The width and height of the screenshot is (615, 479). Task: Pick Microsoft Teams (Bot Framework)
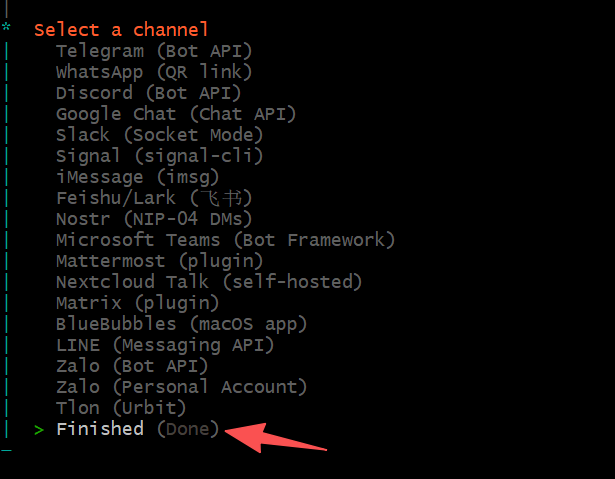(225, 240)
